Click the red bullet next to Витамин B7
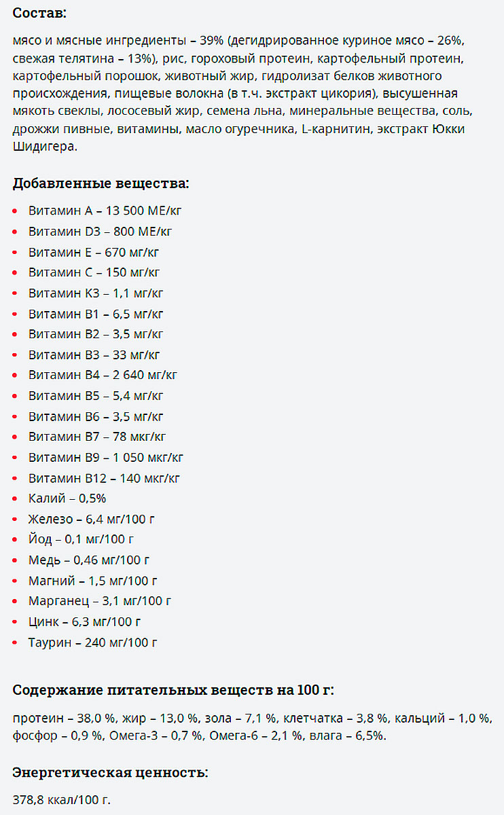The height and width of the screenshot is (815, 504). pos(16,437)
